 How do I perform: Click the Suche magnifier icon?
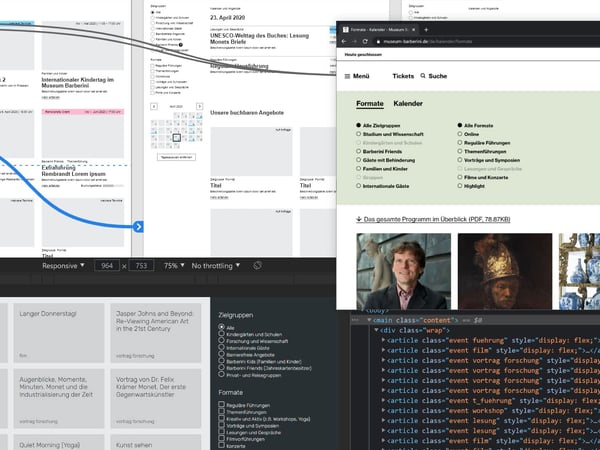tap(423, 76)
